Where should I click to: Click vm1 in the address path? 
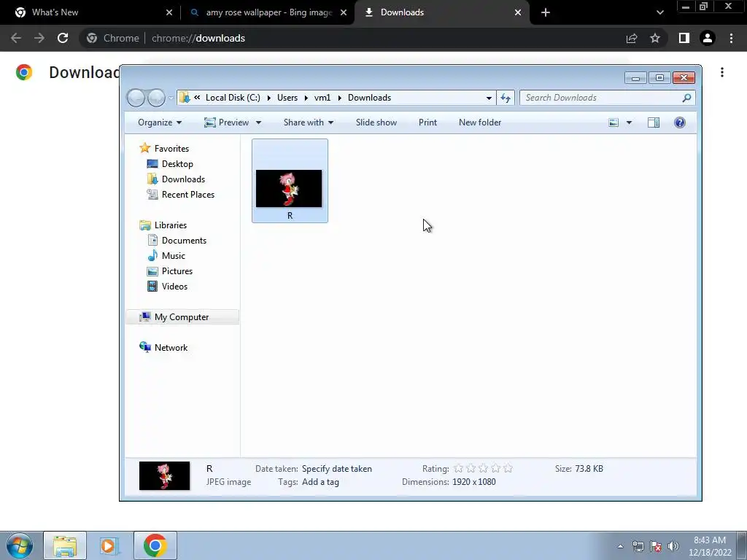point(322,98)
